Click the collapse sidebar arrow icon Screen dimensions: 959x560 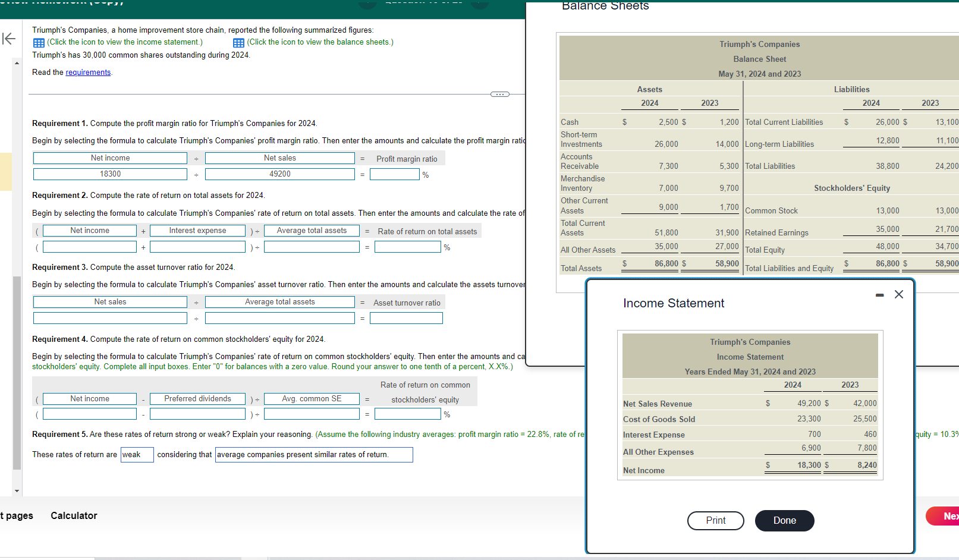pos(9,39)
